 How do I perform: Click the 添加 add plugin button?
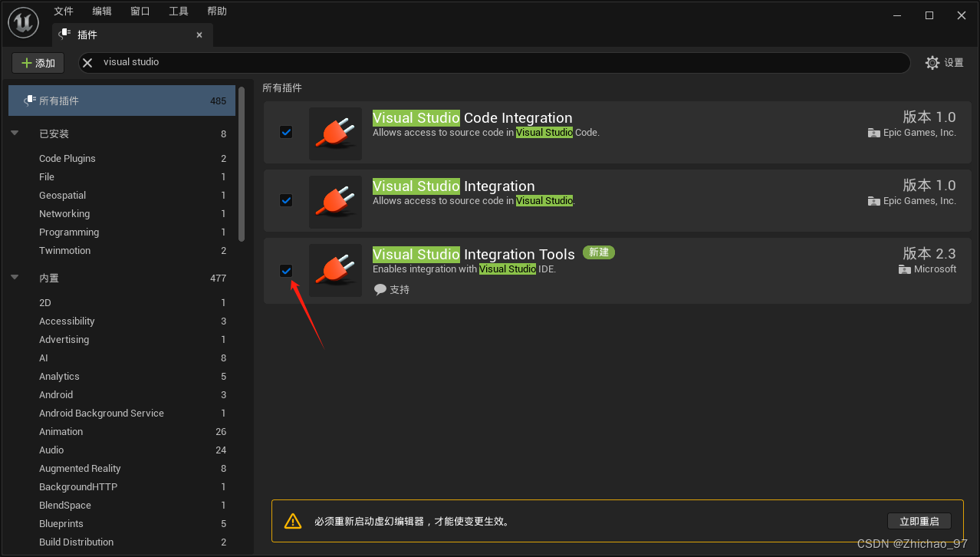click(x=38, y=63)
